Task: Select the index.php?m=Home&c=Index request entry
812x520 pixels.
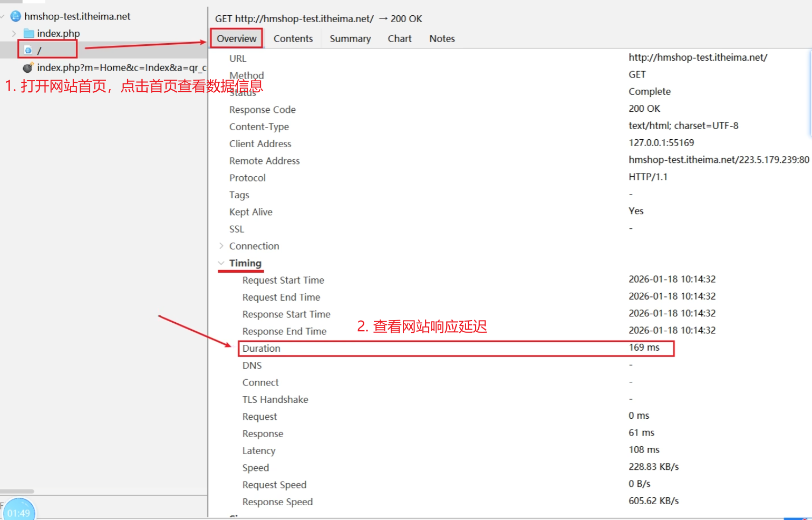Action: click(121, 68)
